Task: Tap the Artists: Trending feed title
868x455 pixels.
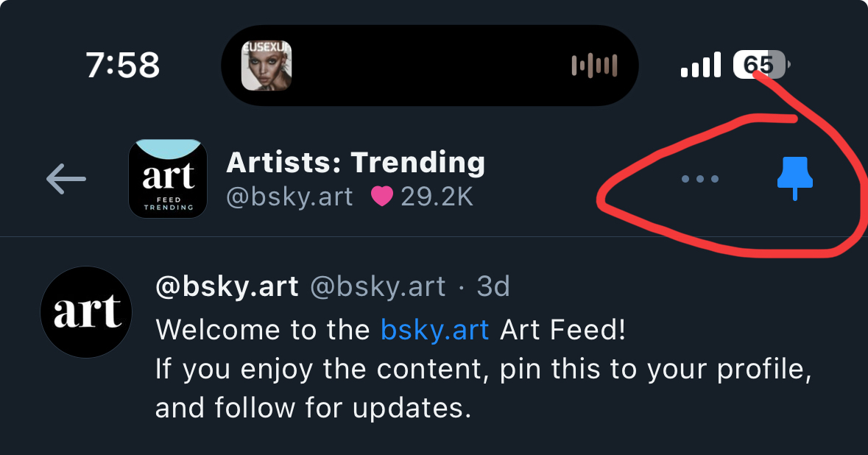Action: coord(356,162)
